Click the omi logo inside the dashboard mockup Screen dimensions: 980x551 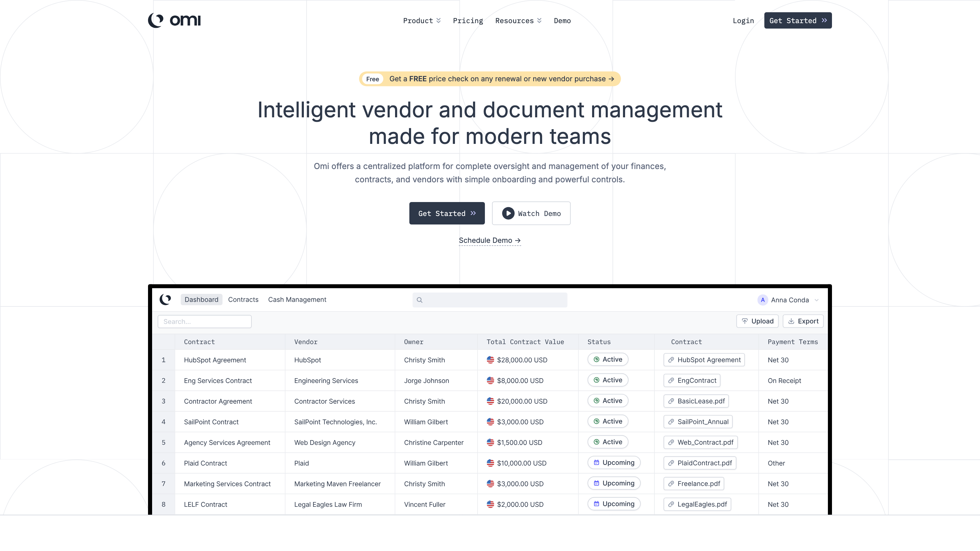tap(165, 300)
